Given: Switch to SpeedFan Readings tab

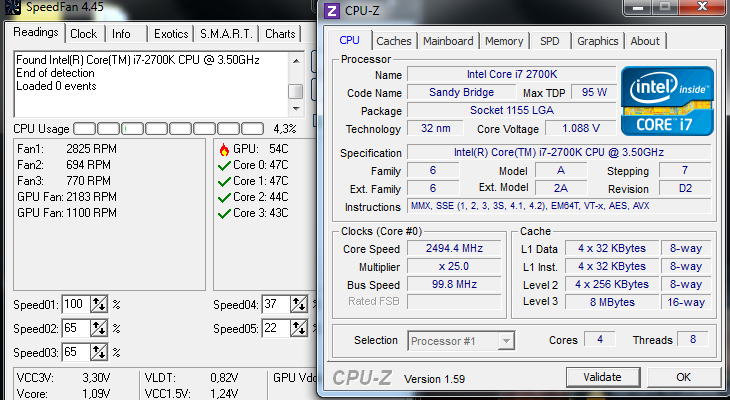Looking at the screenshot, I should click(36, 32).
